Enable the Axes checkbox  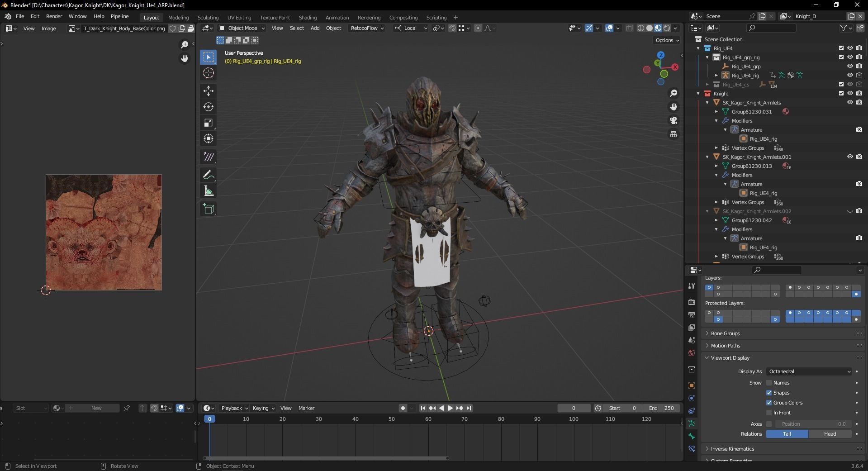[x=769, y=424]
